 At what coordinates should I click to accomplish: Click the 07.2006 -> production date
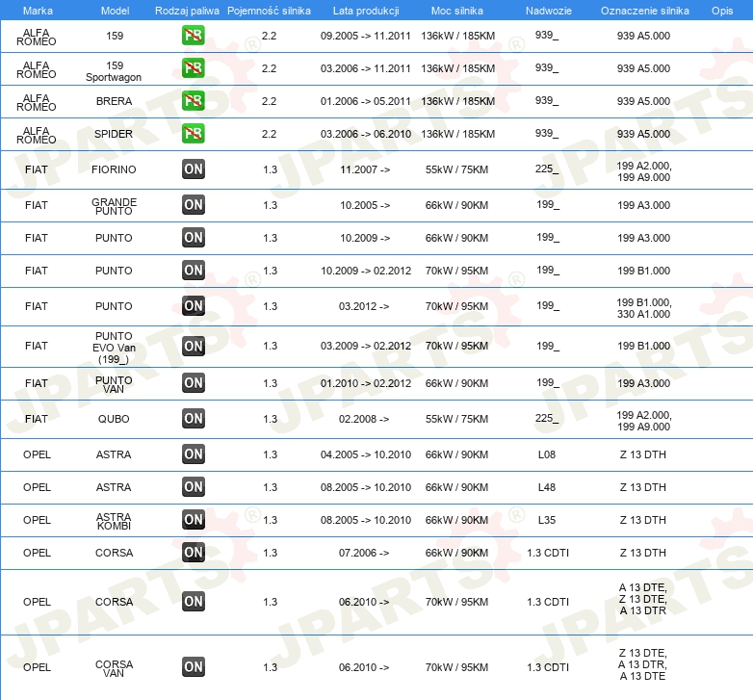pos(364,553)
